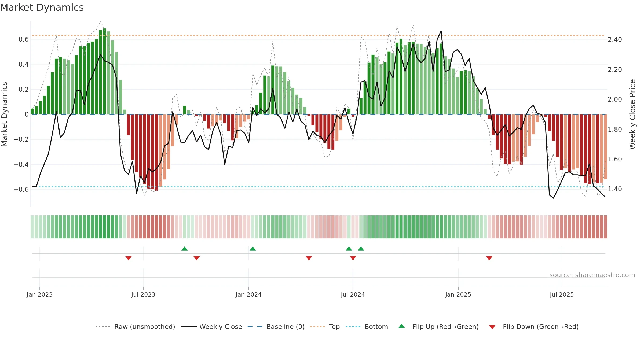Click the 'Flip Up (Red→Green)' legend label
Viewport: 644px width, 362px height.
[x=445, y=327]
